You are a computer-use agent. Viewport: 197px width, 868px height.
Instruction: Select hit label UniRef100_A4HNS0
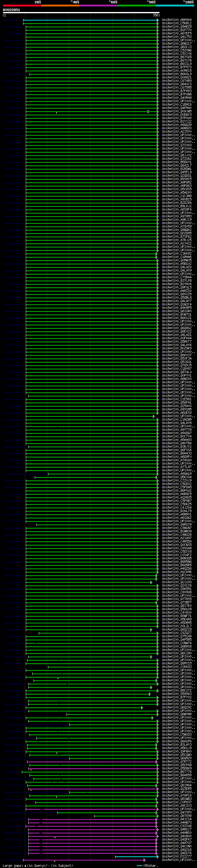click(176, 833)
